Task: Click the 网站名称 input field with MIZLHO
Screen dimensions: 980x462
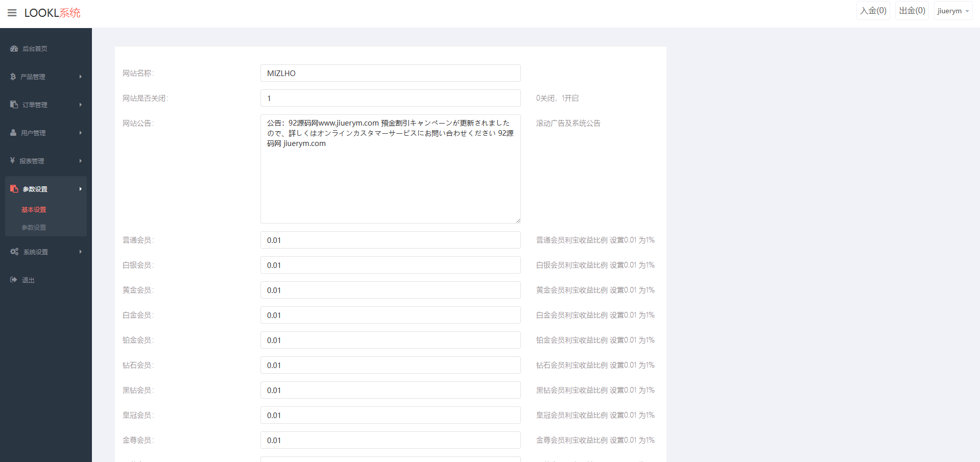Action: (390, 73)
